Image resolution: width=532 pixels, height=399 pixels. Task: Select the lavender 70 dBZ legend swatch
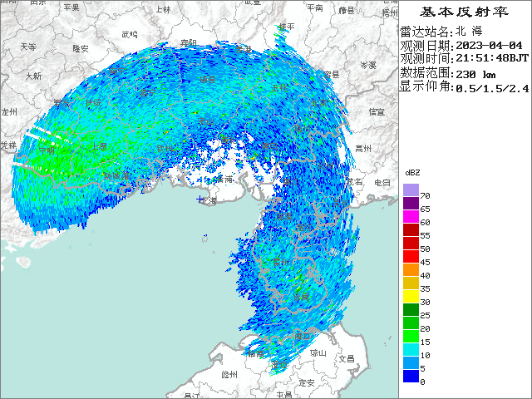411,190
